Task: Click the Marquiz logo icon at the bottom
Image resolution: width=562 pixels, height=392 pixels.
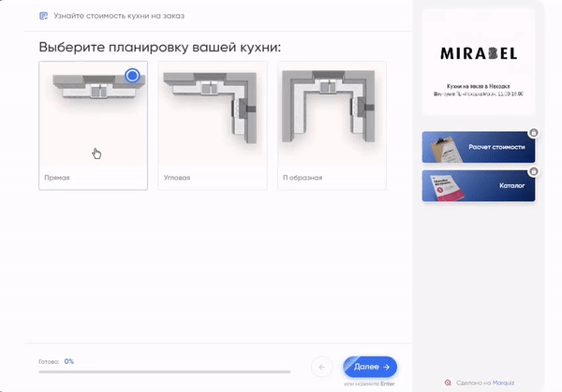Action: [x=448, y=383]
